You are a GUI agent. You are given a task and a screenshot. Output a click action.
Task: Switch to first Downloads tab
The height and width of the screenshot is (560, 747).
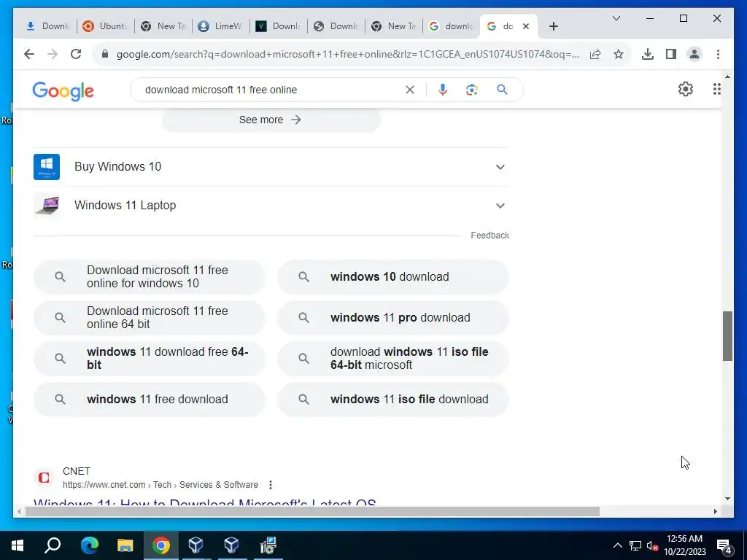(x=47, y=26)
